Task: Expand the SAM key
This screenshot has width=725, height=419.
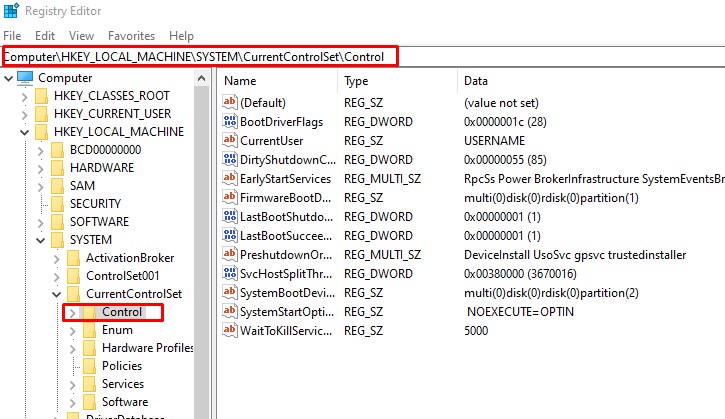Action: pos(41,186)
